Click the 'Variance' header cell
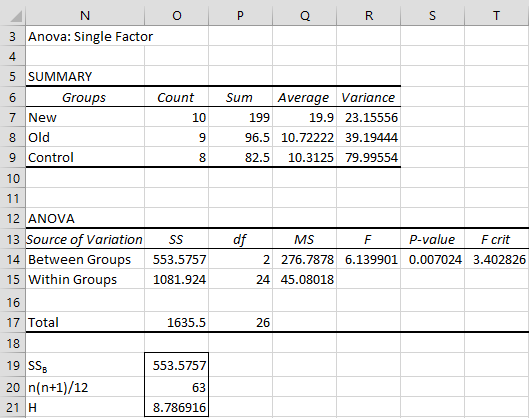This screenshot has height=418, width=529. pos(368,97)
